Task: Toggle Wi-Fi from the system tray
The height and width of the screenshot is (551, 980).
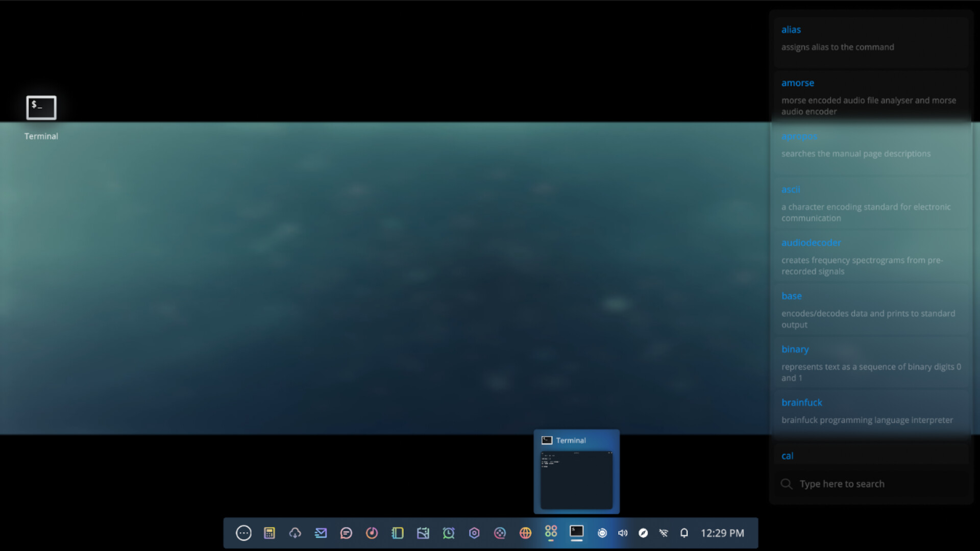Action: (x=664, y=533)
